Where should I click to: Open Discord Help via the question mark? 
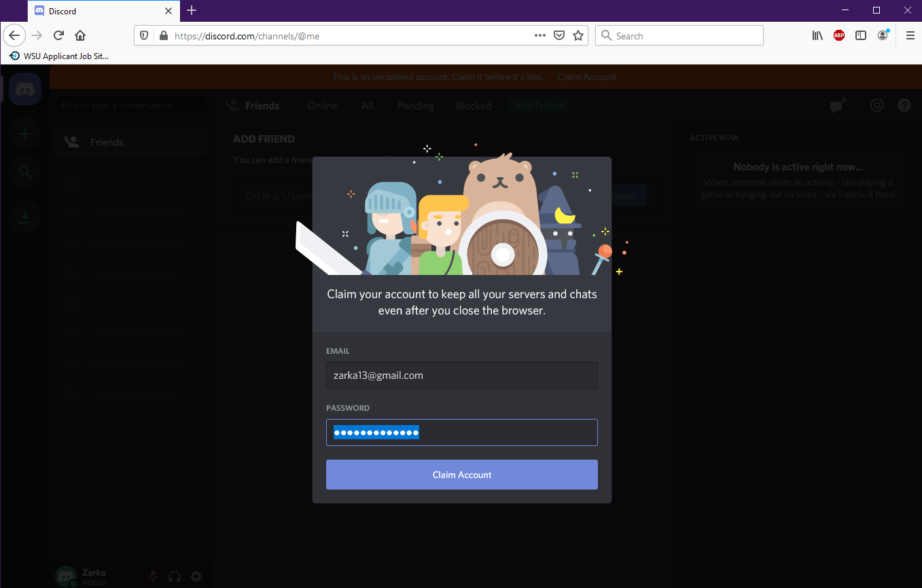point(903,105)
